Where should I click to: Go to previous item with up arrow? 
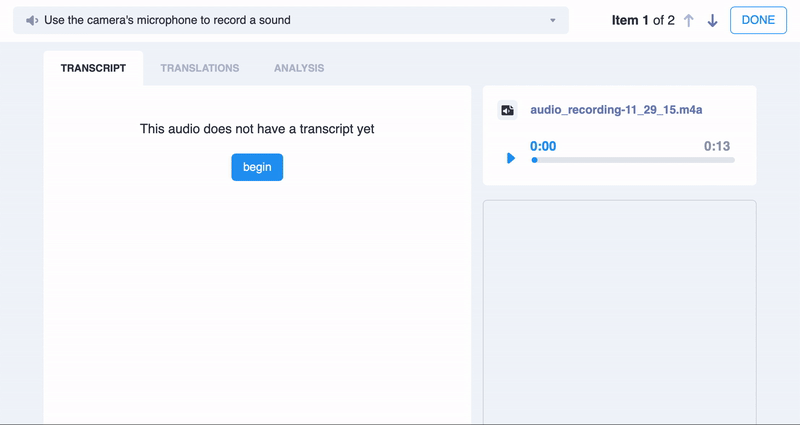[688, 21]
